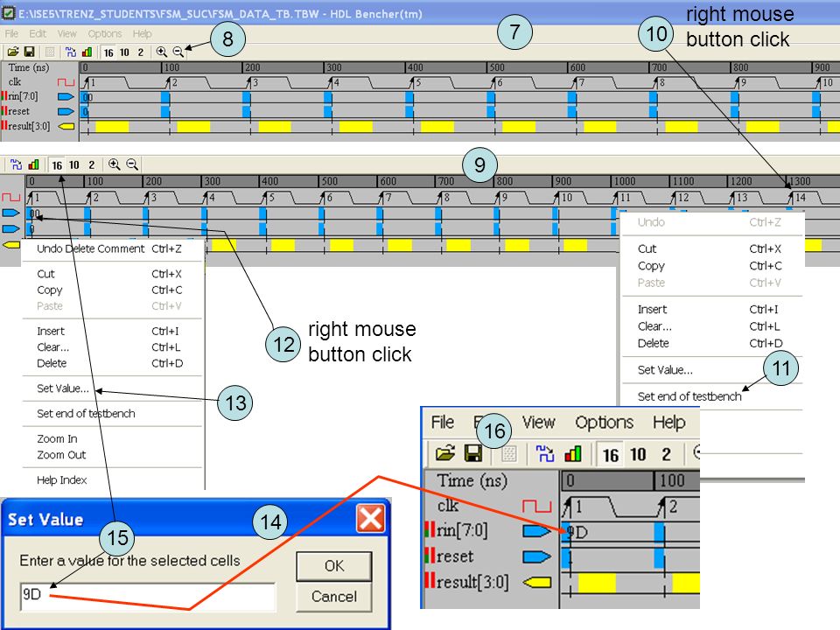The height and width of the screenshot is (630, 840).
Task: Choose Copy in the right context menu
Action: pos(710,266)
